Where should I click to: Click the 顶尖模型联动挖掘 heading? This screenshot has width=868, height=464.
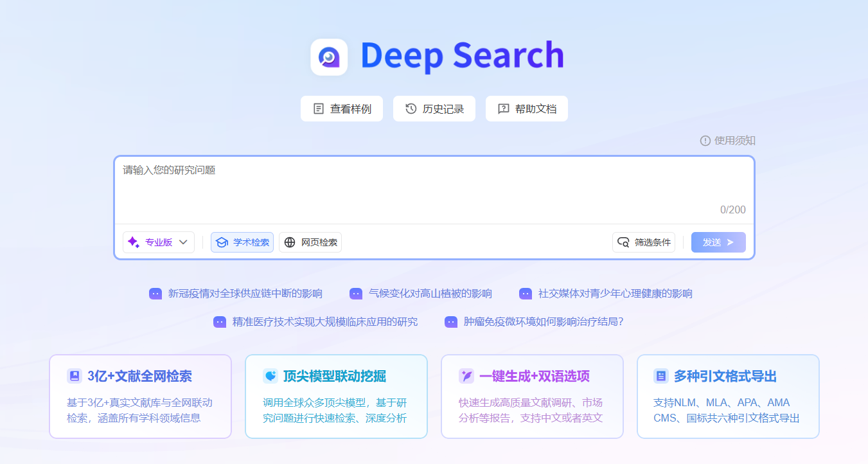335,376
